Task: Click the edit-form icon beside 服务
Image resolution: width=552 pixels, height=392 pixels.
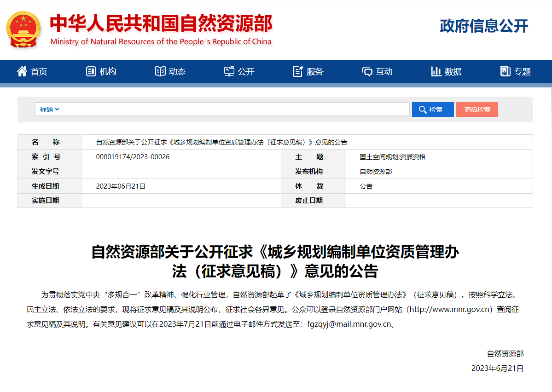Action: [298, 71]
